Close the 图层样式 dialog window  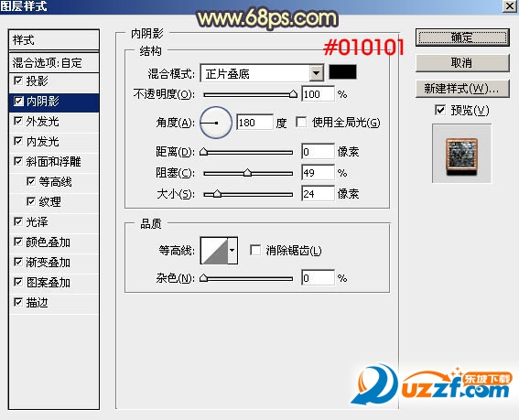(510, 5)
